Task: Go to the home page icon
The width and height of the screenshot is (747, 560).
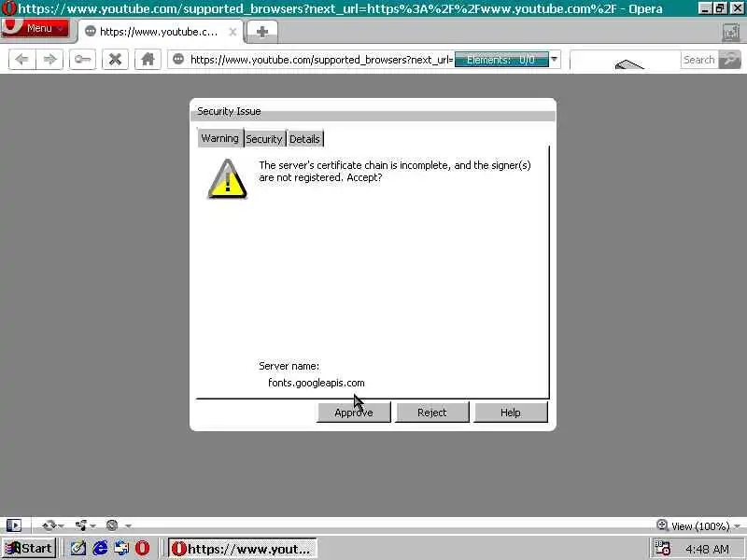Action: (148, 60)
